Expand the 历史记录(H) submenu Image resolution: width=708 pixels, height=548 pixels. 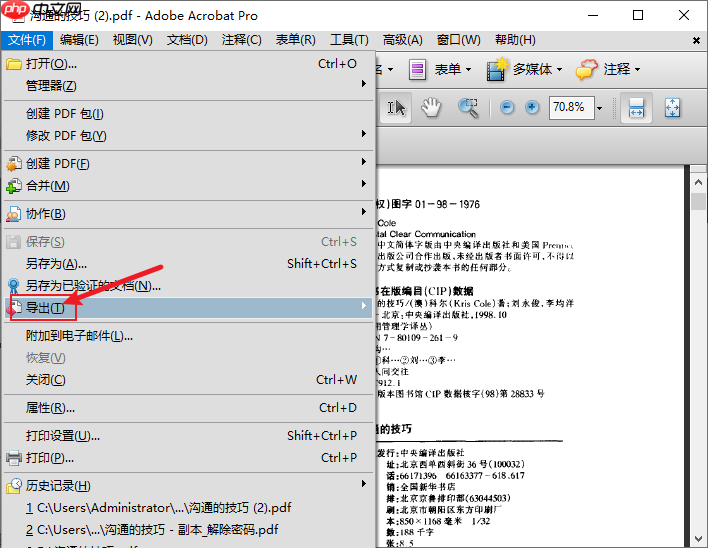pos(188,486)
